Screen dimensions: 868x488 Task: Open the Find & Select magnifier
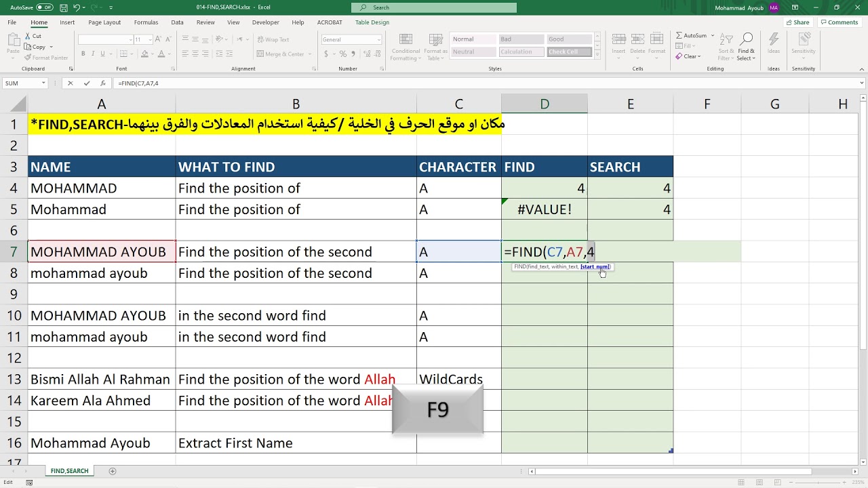click(747, 47)
